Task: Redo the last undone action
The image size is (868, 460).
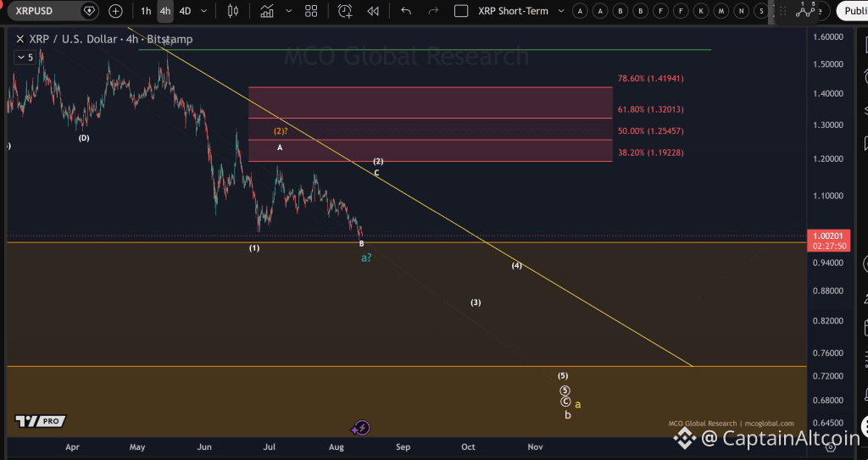Action: coord(433,11)
